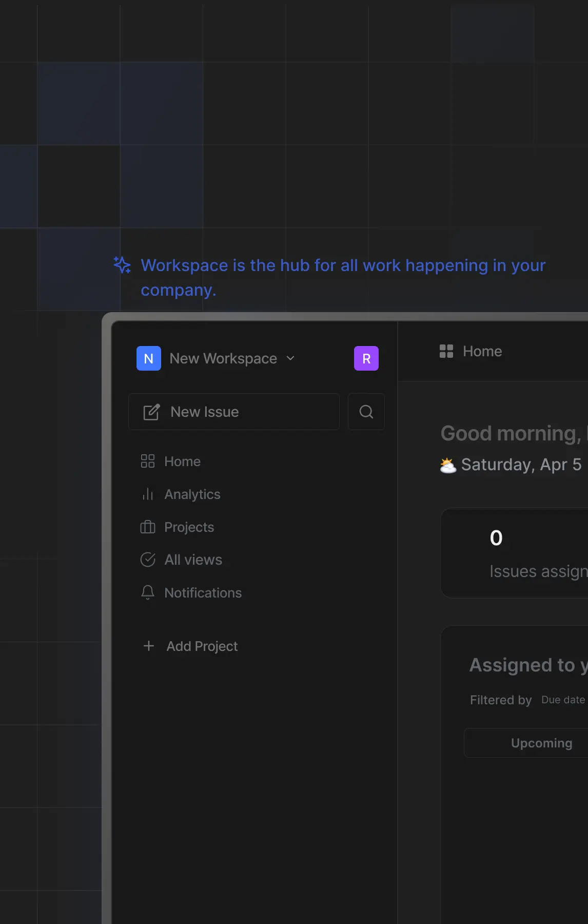Viewport: 588px width, 924px height.
Task: Go to Home in the sidebar
Action: (x=182, y=461)
